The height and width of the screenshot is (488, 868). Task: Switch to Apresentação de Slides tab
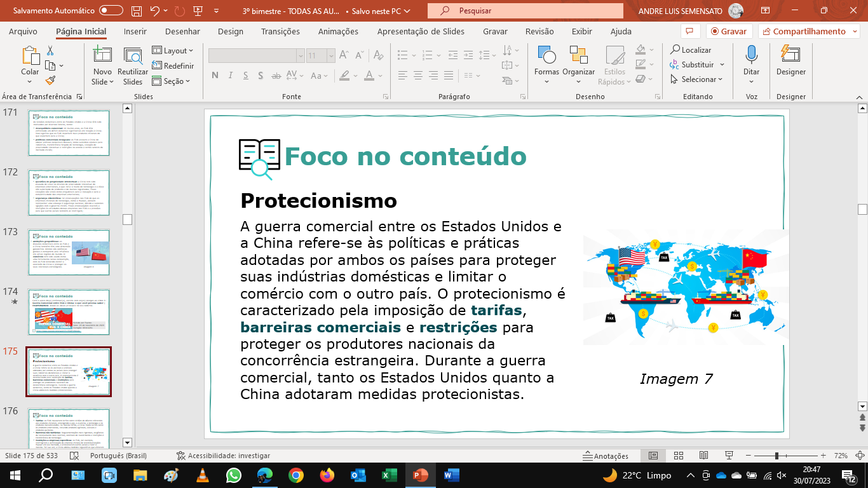(x=421, y=31)
